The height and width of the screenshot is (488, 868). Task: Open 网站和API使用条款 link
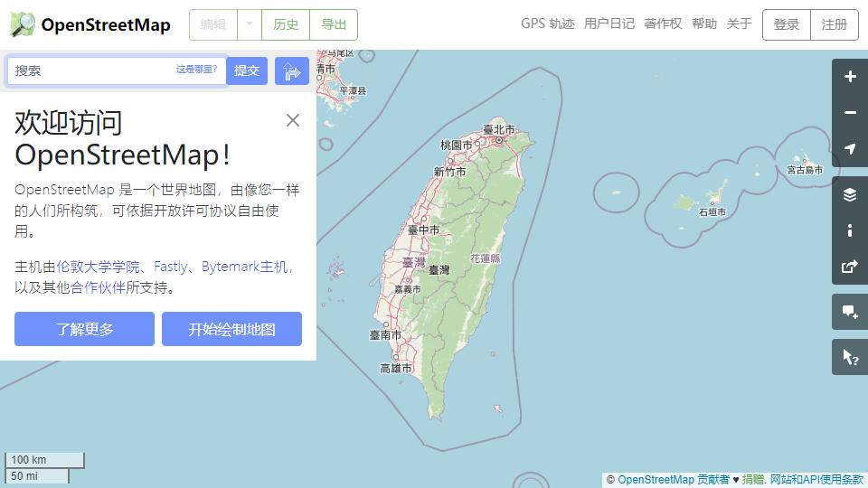coord(816,480)
